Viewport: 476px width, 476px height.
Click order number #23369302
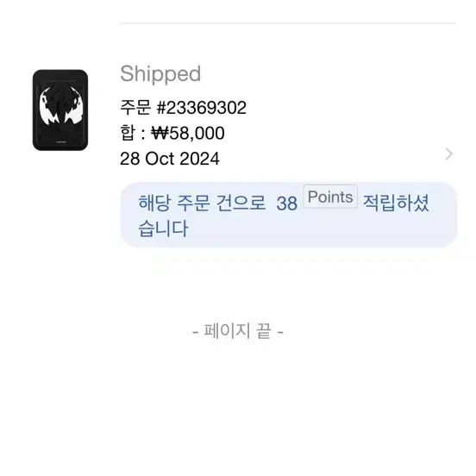[201, 108]
